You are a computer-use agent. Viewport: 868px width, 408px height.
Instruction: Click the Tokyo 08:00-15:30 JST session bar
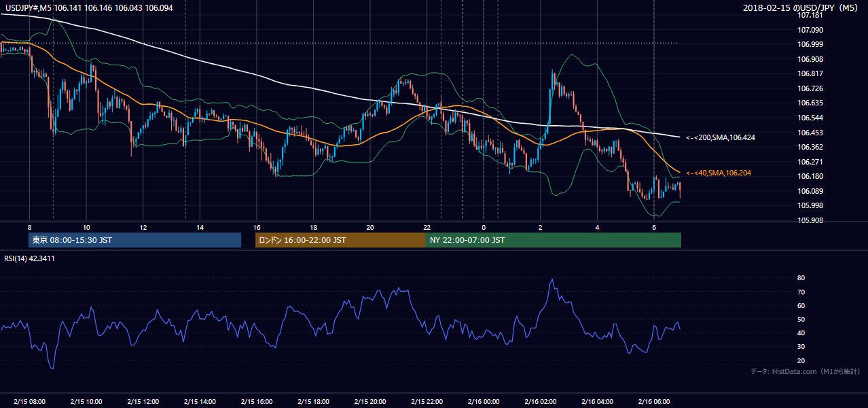(x=134, y=240)
